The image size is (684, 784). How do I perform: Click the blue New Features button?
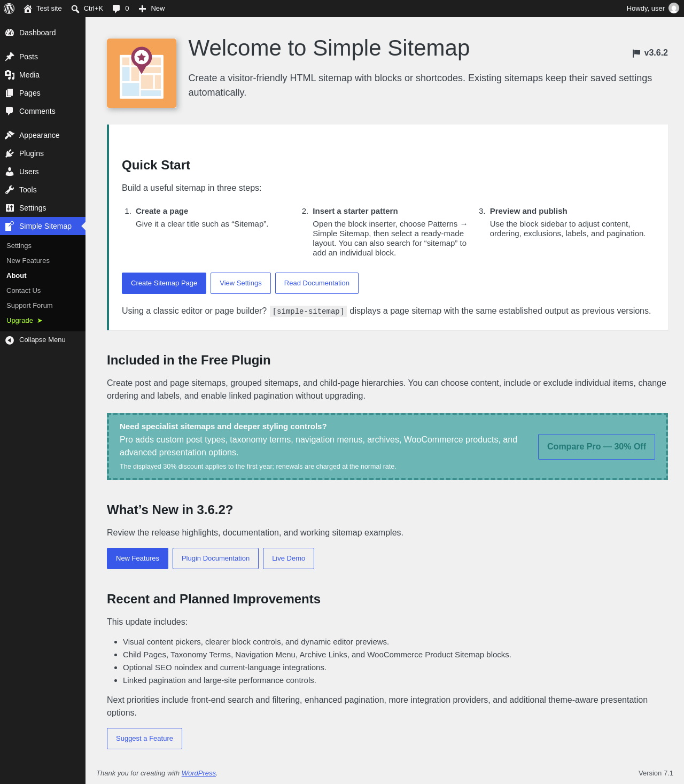point(137,558)
